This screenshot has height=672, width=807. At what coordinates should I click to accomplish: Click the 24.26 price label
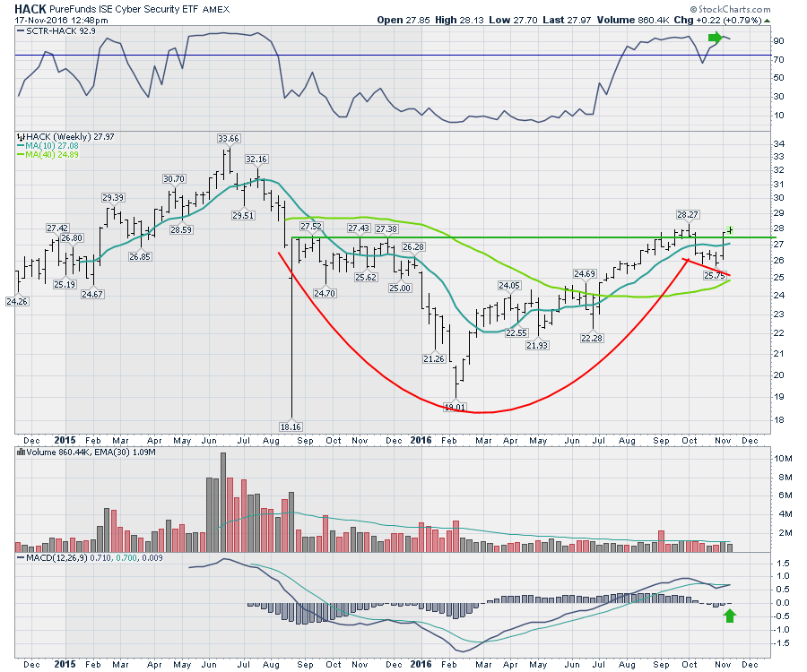[17, 301]
